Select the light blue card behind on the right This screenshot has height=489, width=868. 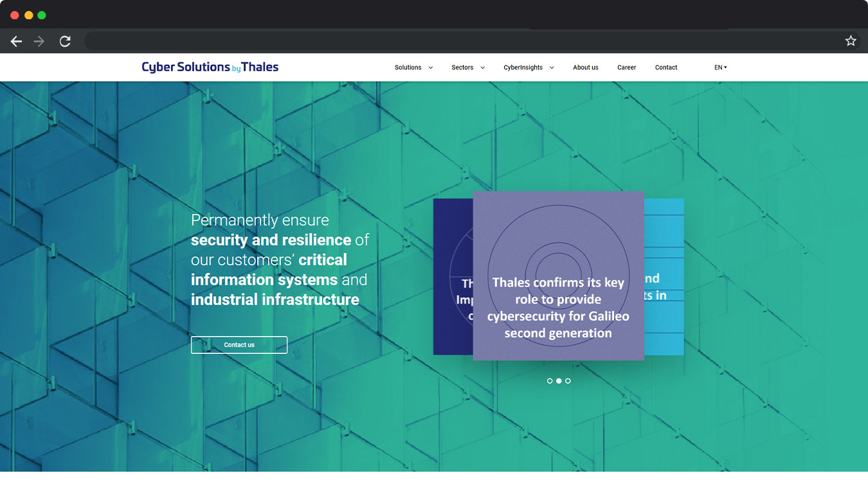664,276
